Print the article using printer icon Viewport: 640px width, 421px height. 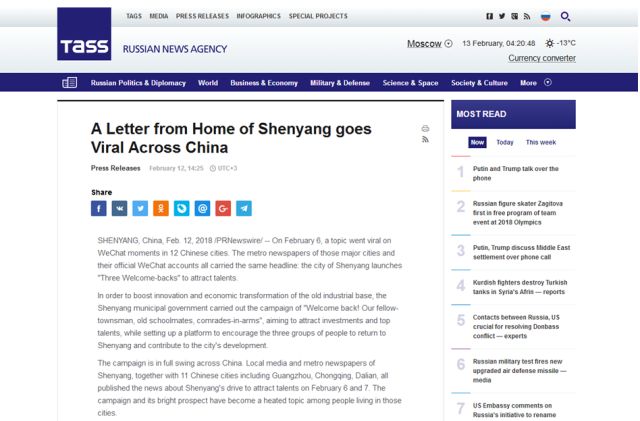coord(425,128)
